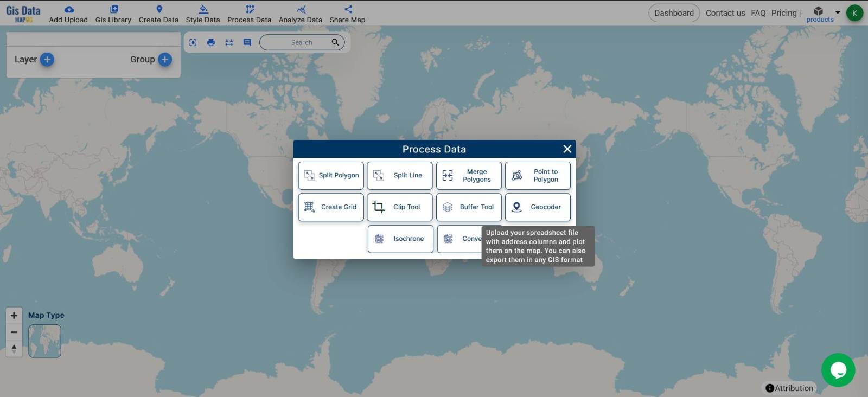Select the Create Grid tool
868x397 pixels.
click(331, 207)
